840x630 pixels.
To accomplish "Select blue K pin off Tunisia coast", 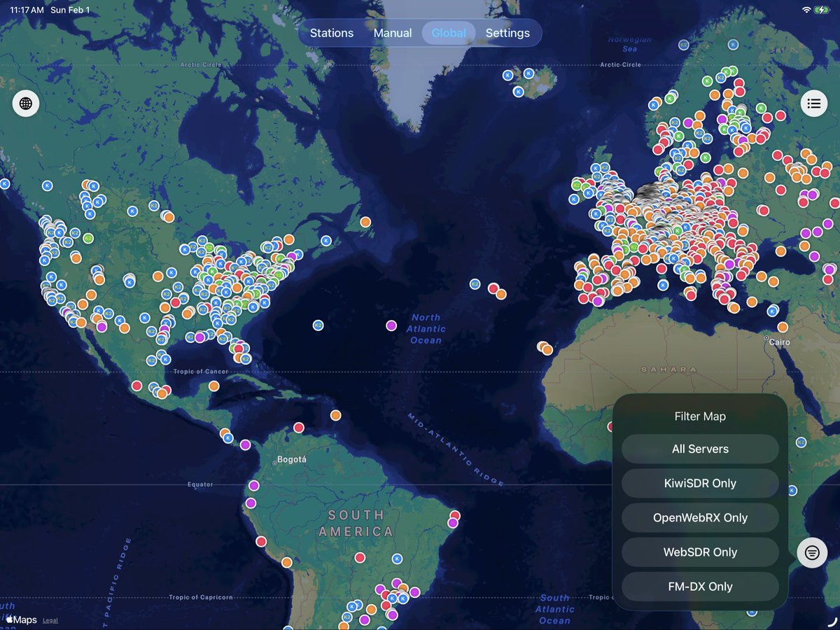I will pos(663,285).
